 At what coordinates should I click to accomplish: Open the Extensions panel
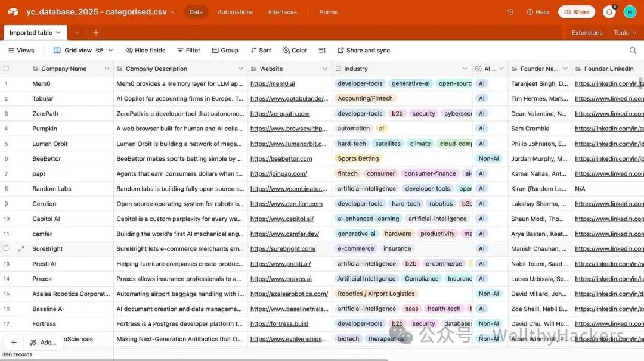587,32
